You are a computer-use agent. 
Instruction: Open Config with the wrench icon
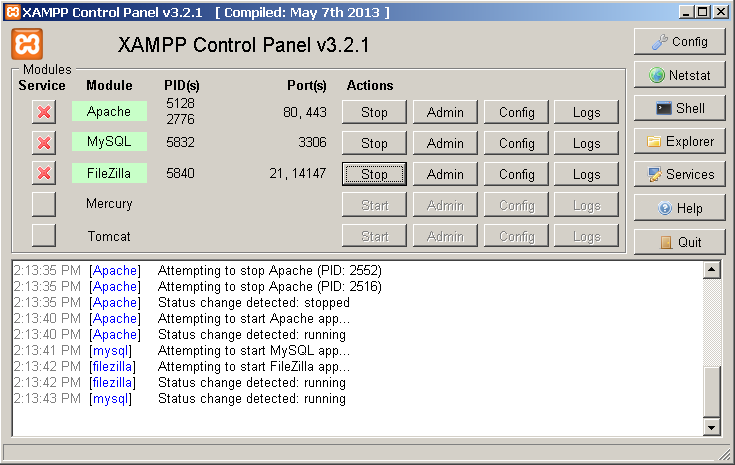[x=679, y=42]
